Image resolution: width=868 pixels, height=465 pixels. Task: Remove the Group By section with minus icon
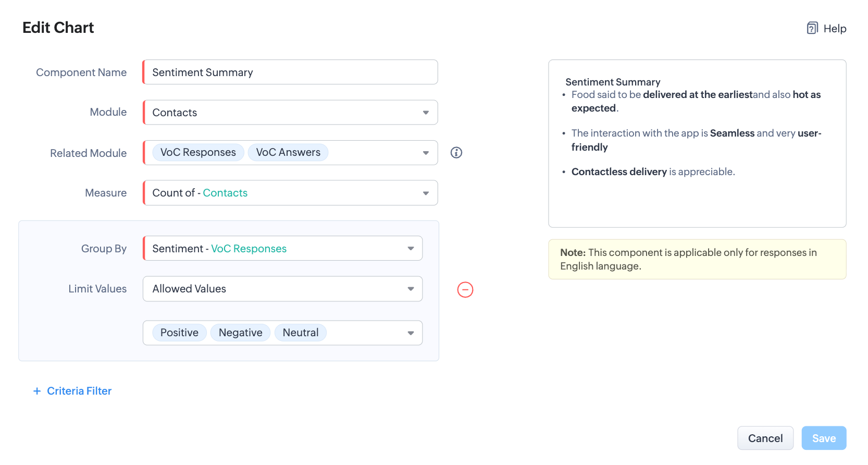(x=465, y=290)
